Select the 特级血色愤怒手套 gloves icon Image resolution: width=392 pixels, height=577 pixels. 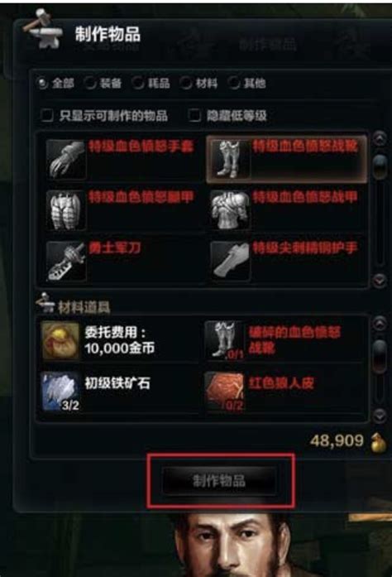66,160
